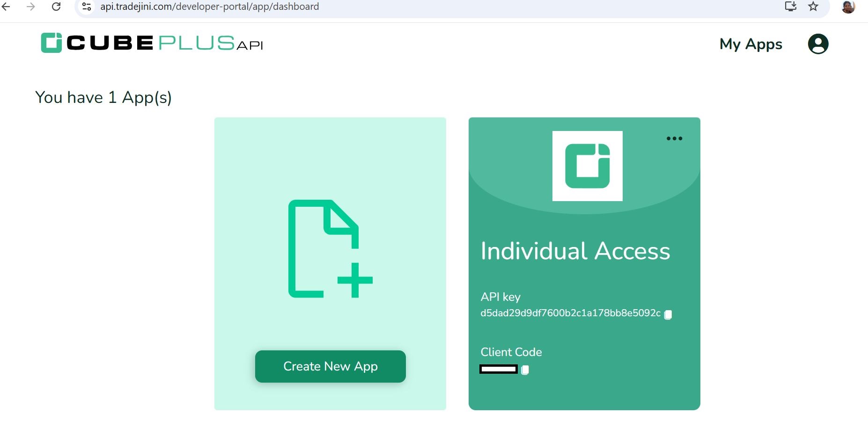868x428 pixels.
Task: Click the new file plus icon
Action: pos(331,249)
